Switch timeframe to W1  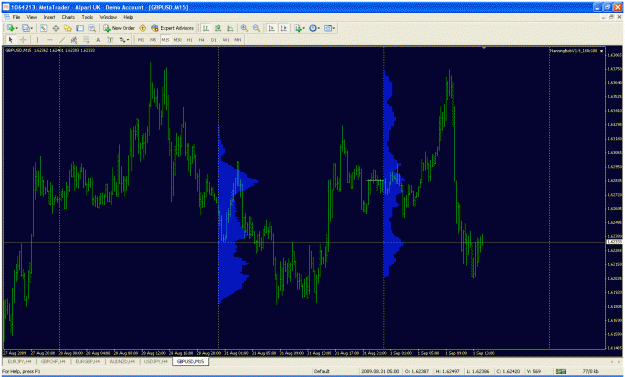tap(226, 39)
